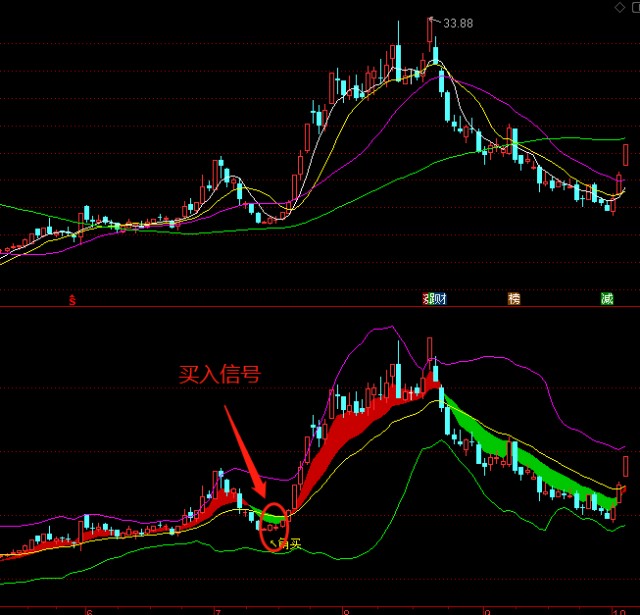640x615 pixels.
Task: Open the blue 财 financial report marker
Action: (x=440, y=299)
